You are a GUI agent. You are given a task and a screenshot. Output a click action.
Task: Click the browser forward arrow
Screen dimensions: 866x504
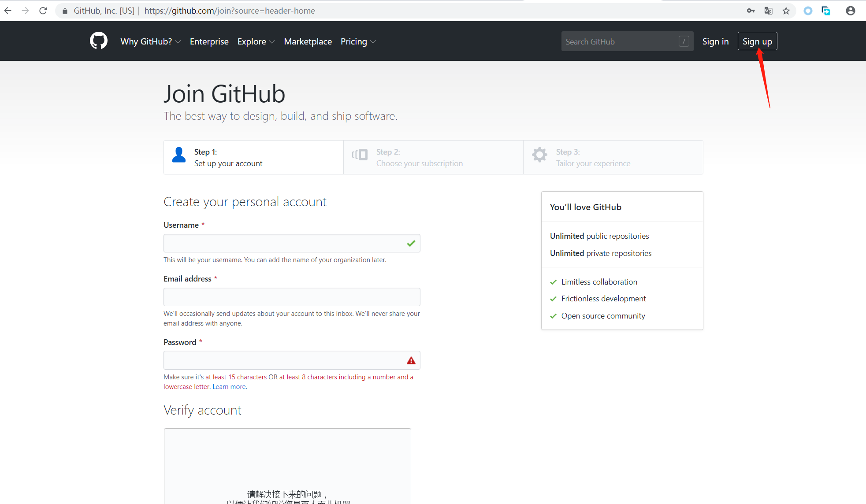point(26,11)
